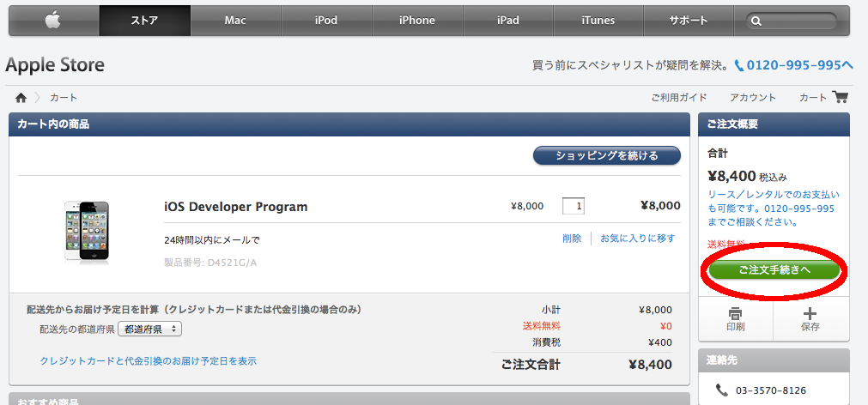Image resolution: width=868 pixels, height=405 pixels.
Task: Click 削除 to remove item
Action: coord(572,239)
